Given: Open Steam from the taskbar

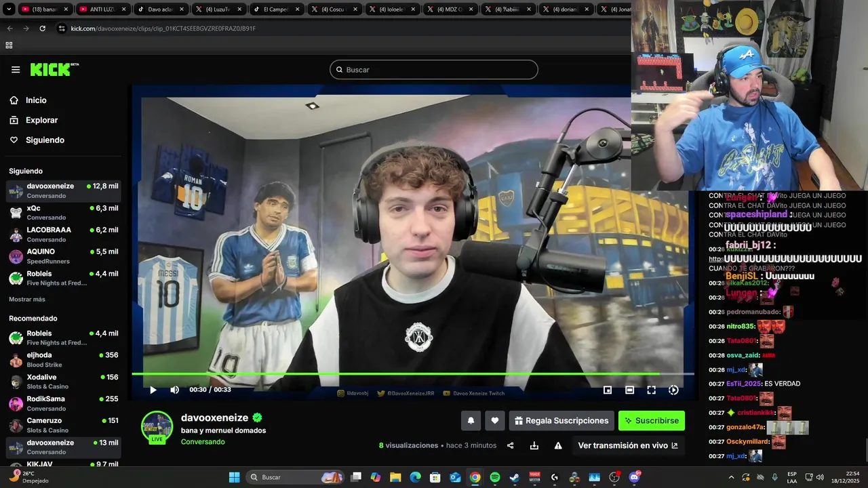Looking at the screenshot, I should 515,477.
